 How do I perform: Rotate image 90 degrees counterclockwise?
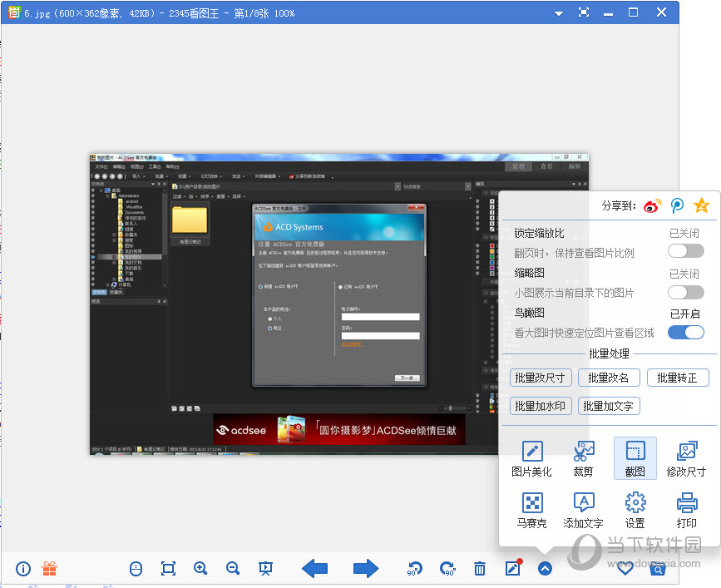(414, 569)
